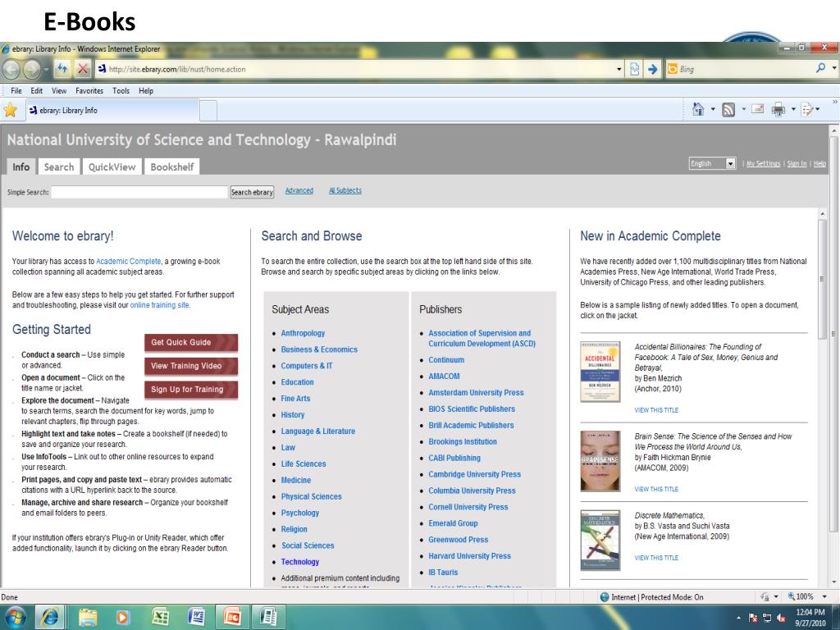Open the Favorites menu

pyautogui.click(x=89, y=90)
